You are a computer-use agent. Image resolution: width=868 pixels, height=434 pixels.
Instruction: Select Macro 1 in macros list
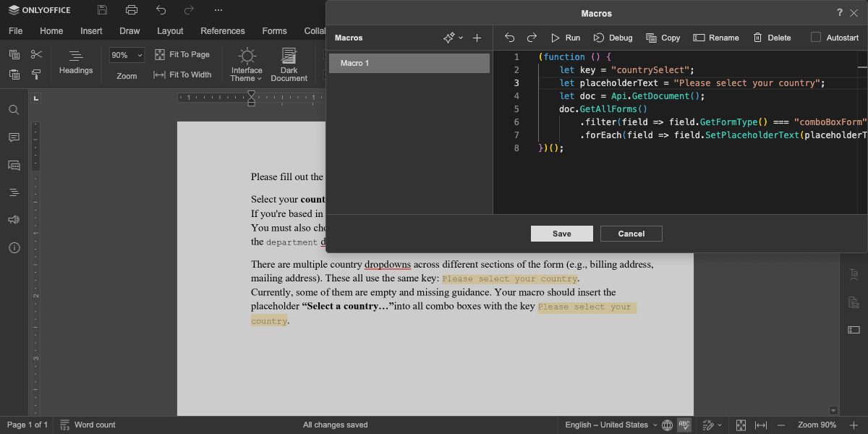pyautogui.click(x=409, y=63)
